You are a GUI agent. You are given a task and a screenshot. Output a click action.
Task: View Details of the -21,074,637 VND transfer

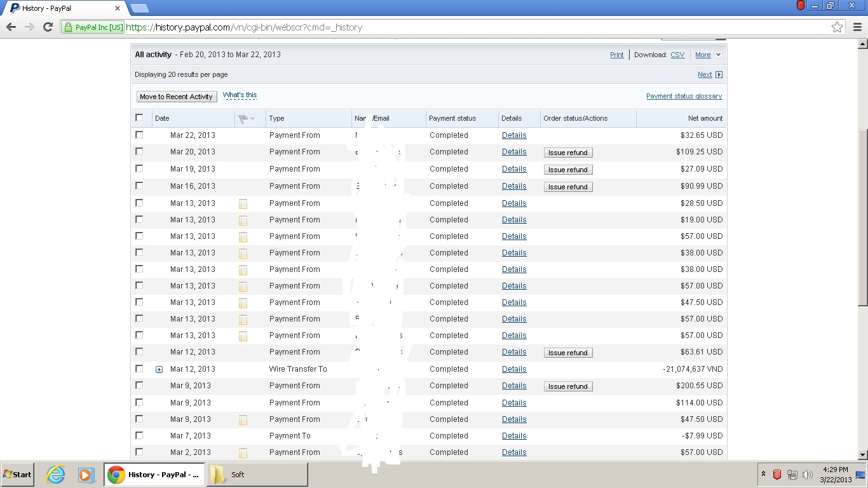click(514, 369)
